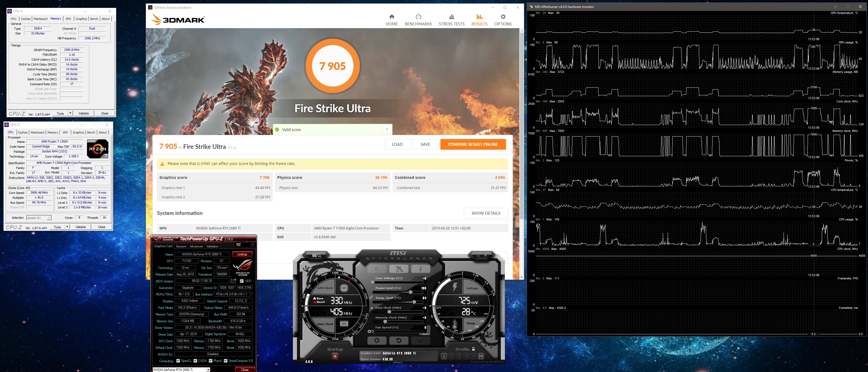868x372 pixels.
Task: Open Sensors tab in GPU-Z
Action: (x=181, y=246)
